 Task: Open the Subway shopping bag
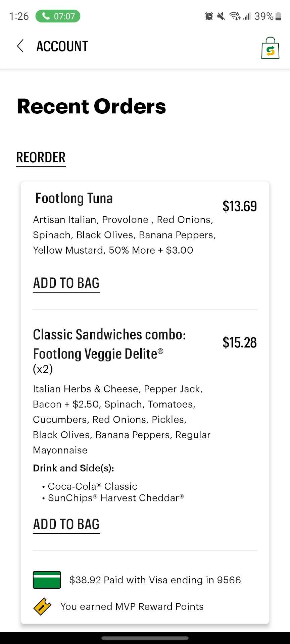click(x=270, y=48)
